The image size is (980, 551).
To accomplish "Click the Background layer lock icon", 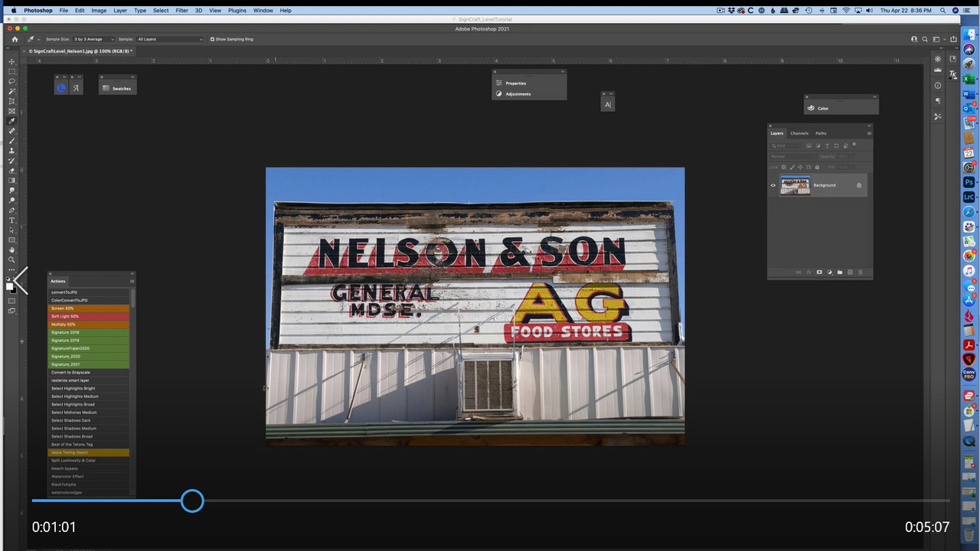I will tap(859, 185).
